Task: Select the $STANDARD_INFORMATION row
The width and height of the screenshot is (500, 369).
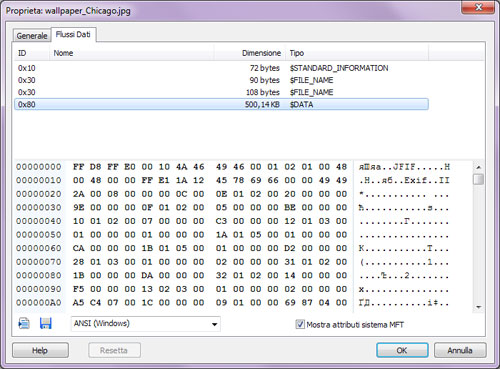Action: tap(221, 68)
